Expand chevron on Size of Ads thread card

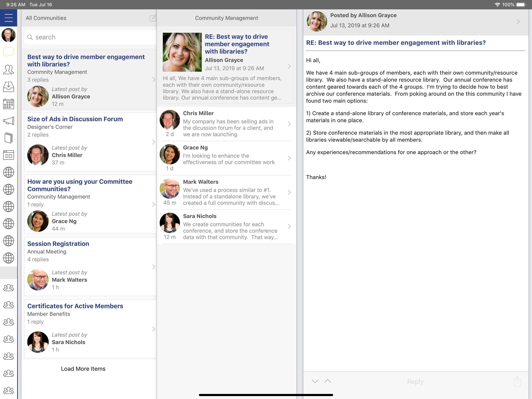click(x=154, y=142)
